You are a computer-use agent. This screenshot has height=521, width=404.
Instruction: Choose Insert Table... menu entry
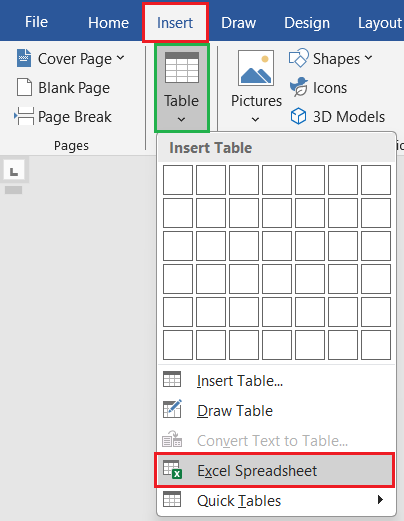276,381
